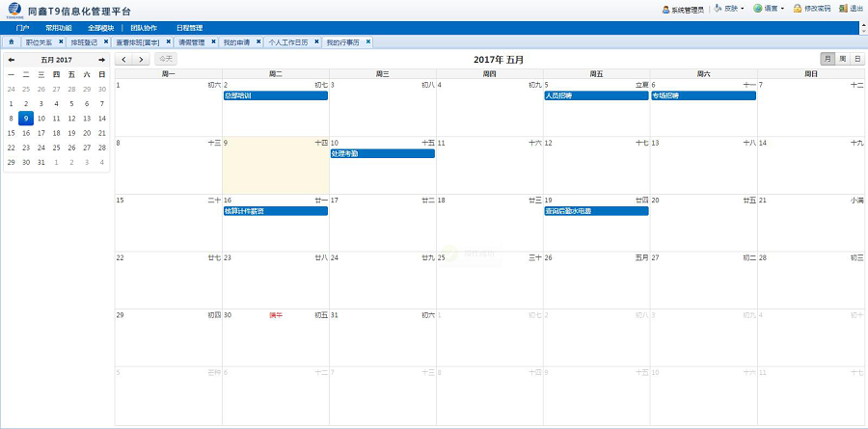
Task: Open the 日程管理 menu
Action: tap(190, 28)
